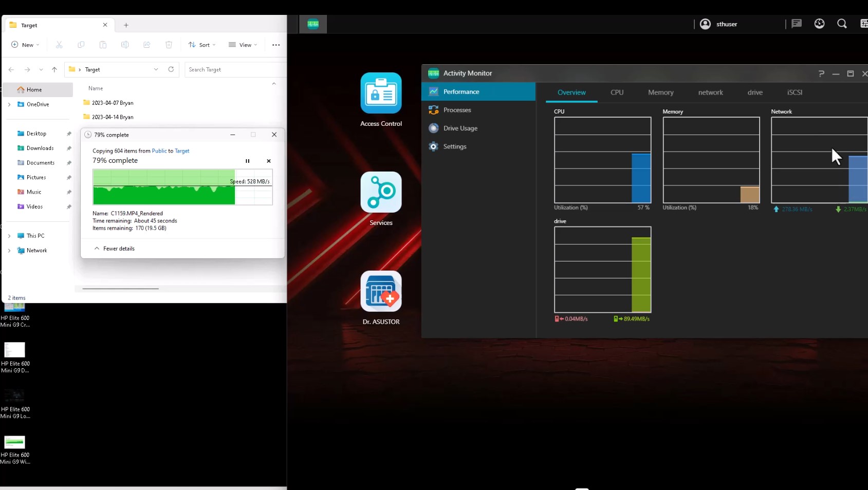Click the Copy icon in Explorer toolbar
The height and width of the screenshot is (490, 868).
(81, 45)
